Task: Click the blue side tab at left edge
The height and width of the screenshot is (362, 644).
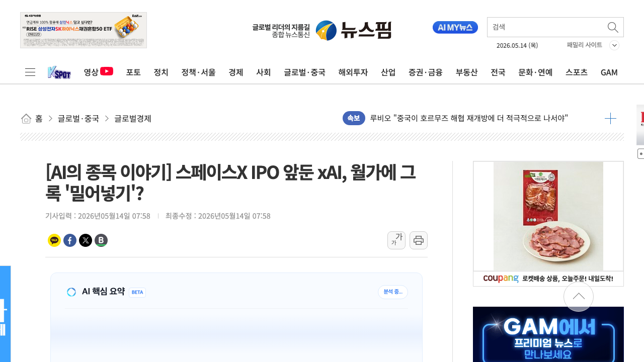Action: pos(5,314)
